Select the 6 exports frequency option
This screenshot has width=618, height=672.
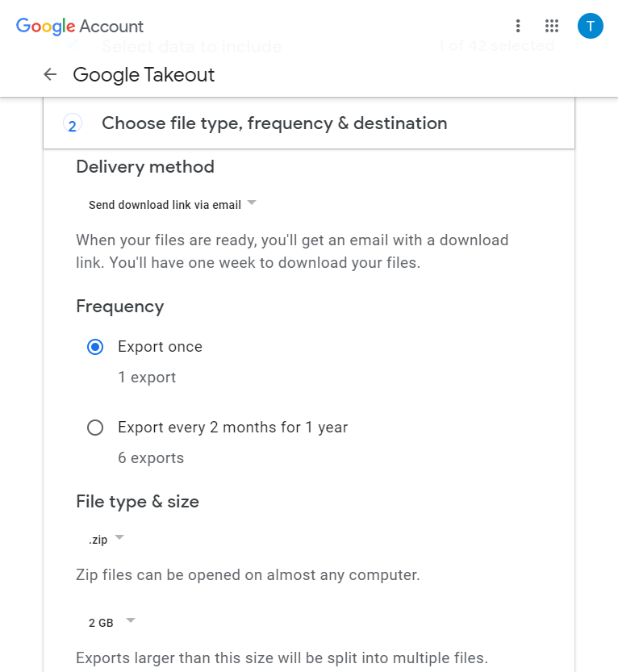[x=151, y=457]
